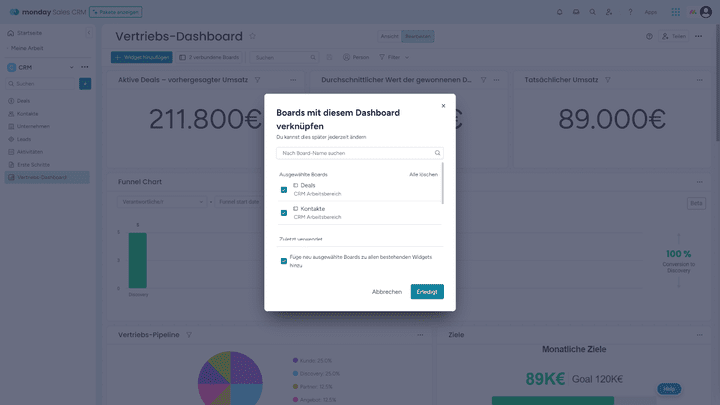Image resolution: width=720 pixels, height=405 pixels.
Task: Expand the CRM workspace dropdown chevron
Action: 72,68
